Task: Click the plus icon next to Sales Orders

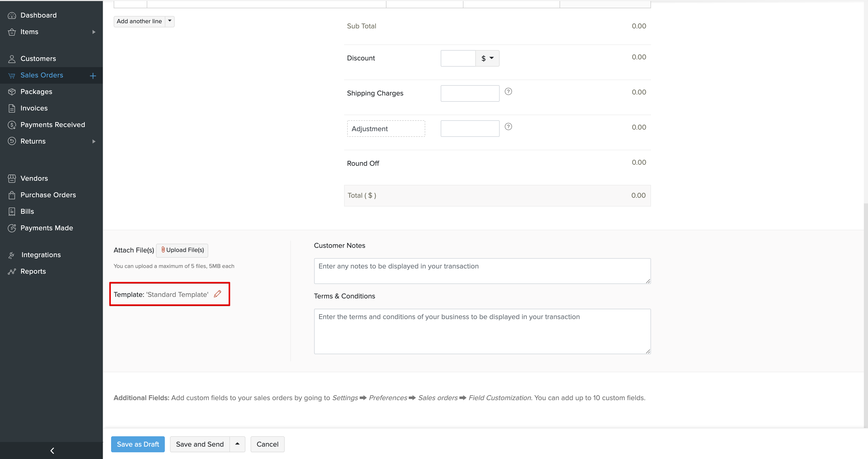Action: coord(93,76)
